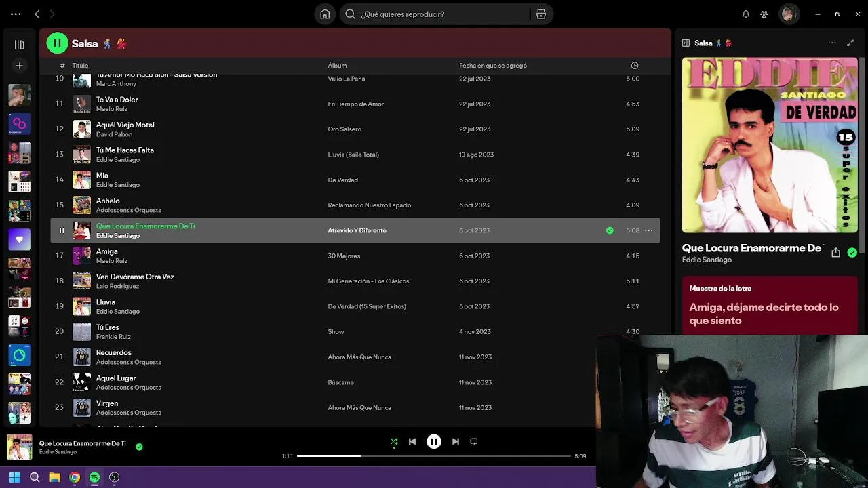
Task: Select the track 'Aquél Viejo Motel'
Action: [x=125, y=125]
